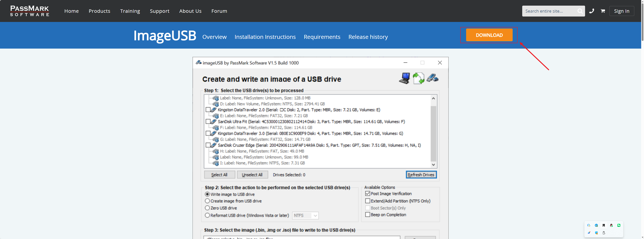
Task: Check the SanDisk Ultra Fit drive checkbox
Action: [x=208, y=122]
